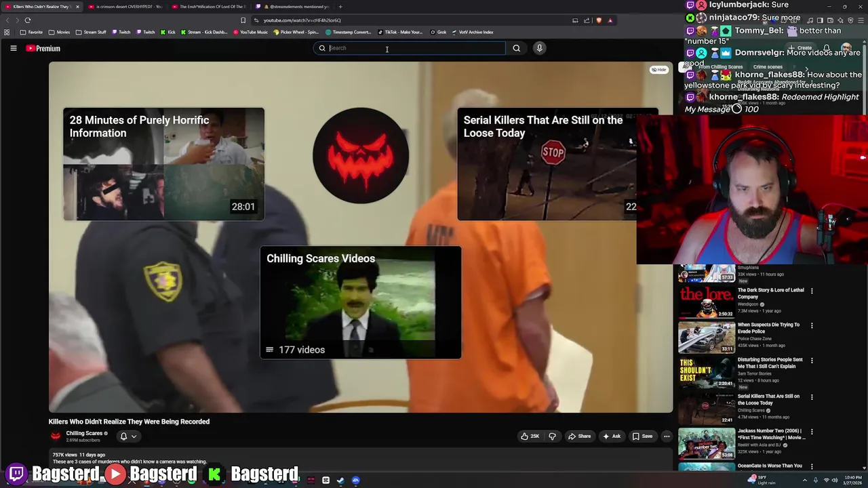Screen dimensions: 868x488
Task: Open options menu for sidebar 'Serial Killers' video
Action: (812, 397)
